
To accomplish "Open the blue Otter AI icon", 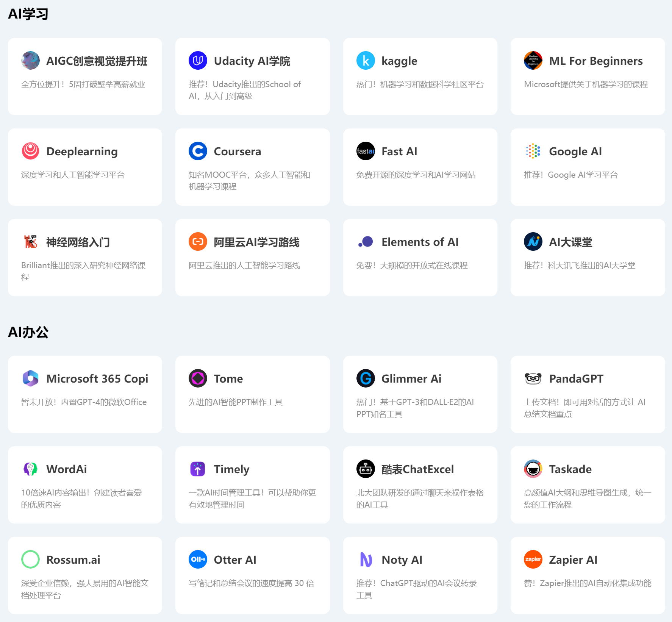I will click(198, 559).
